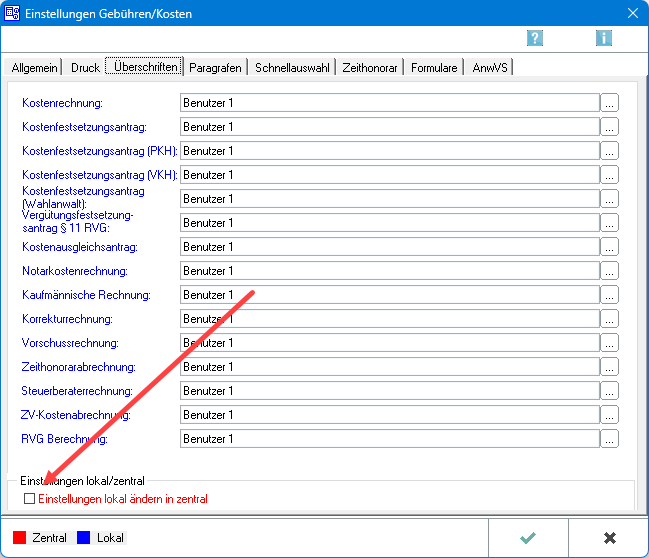The height and width of the screenshot is (558, 649).
Task: Click the blue Kaufmännische Rechnung label
Action: click(x=86, y=295)
